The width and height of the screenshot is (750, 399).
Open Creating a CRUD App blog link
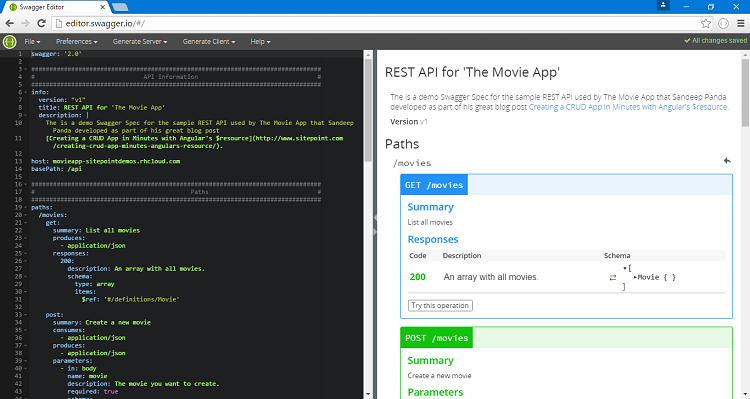(x=629, y=107)
